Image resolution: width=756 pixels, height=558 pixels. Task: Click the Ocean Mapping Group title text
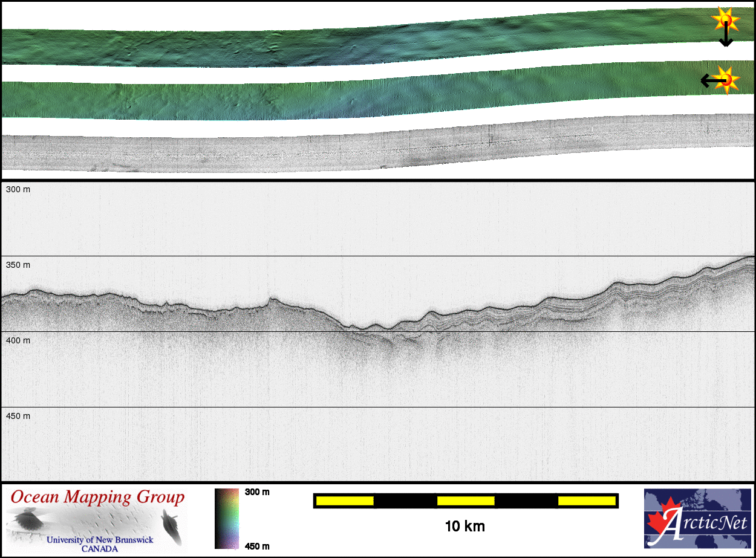(97, 498)
